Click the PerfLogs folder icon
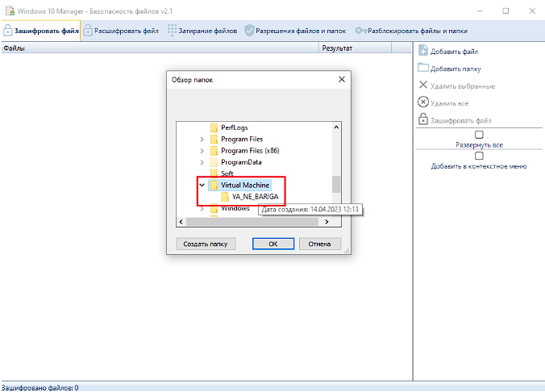This screenshot has width=545, height=392. pos(214,127)
